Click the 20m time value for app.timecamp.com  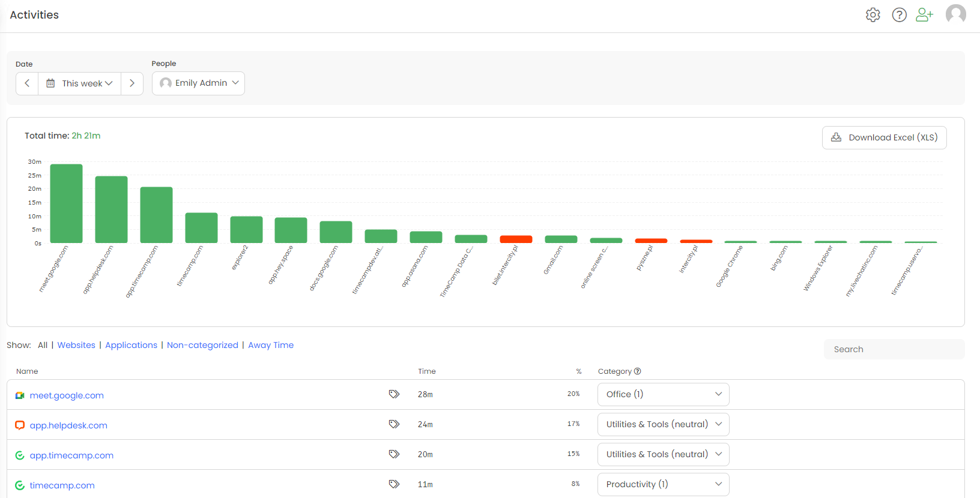click(x=425, y=454)
